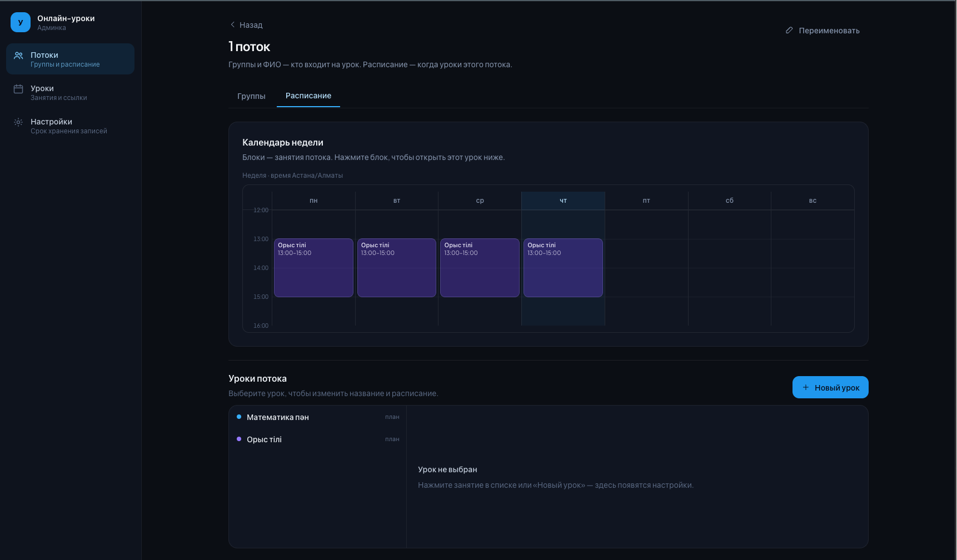Viewport: 957px width, 560px height.
Task: Click the pencil icon next to Переименовать
Action: (789, 31)
